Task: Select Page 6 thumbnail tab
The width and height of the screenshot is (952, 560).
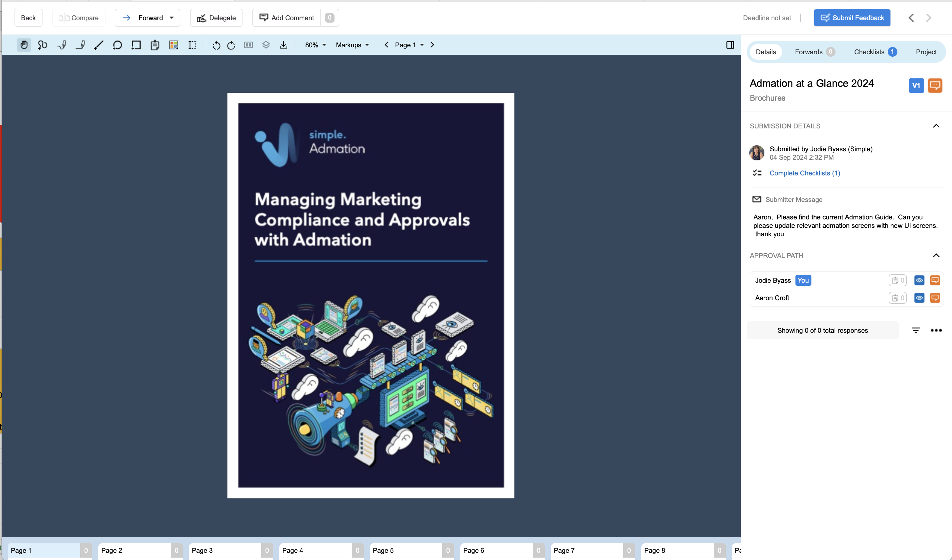Action: (503, 551)
